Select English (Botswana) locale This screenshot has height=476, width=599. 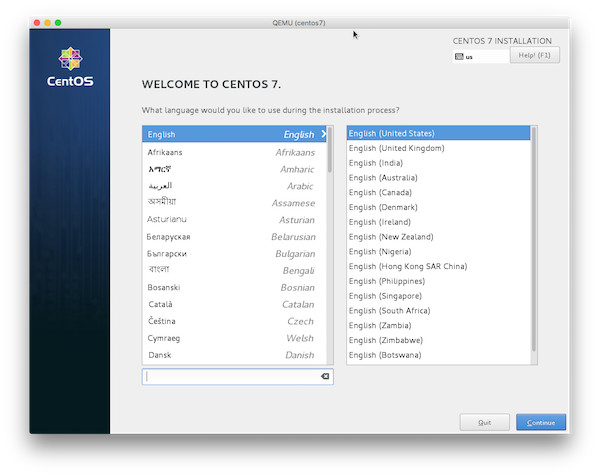[x=439, y=355]
